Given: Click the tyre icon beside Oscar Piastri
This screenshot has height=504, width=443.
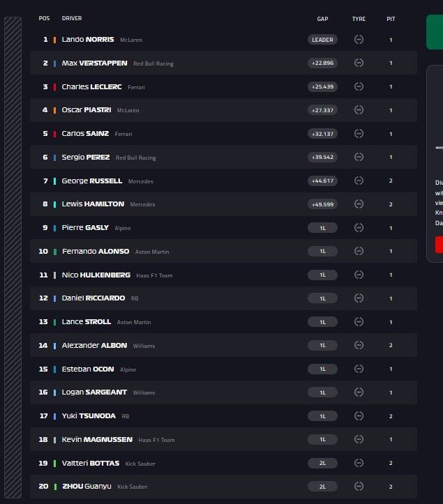Looking at the screenshot, I should [x=359, y=110].
